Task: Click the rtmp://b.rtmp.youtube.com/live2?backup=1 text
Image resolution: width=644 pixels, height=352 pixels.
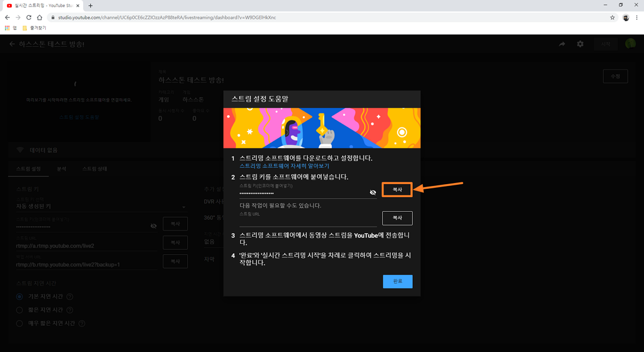Action: (x=68, y=265)
